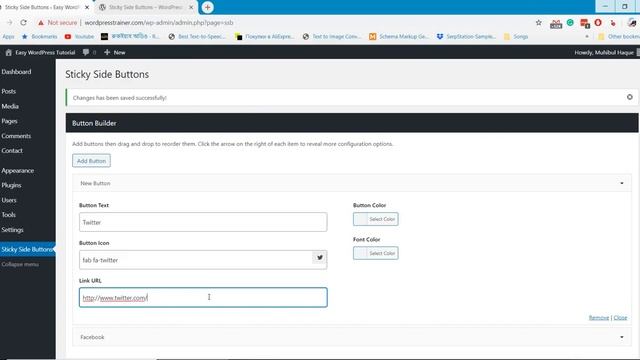Click the Button Text input field

(203, 222)
